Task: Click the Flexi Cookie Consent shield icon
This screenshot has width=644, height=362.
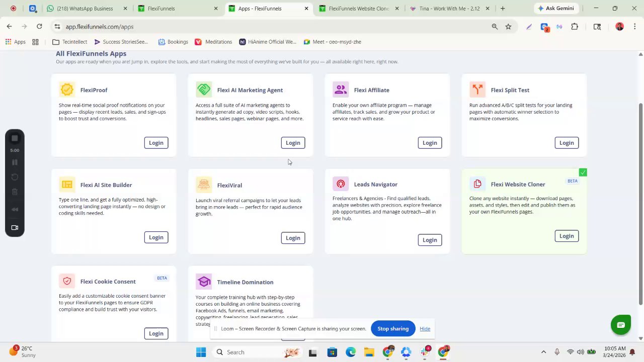Action: pyautogui.click(x=67, y=281)
